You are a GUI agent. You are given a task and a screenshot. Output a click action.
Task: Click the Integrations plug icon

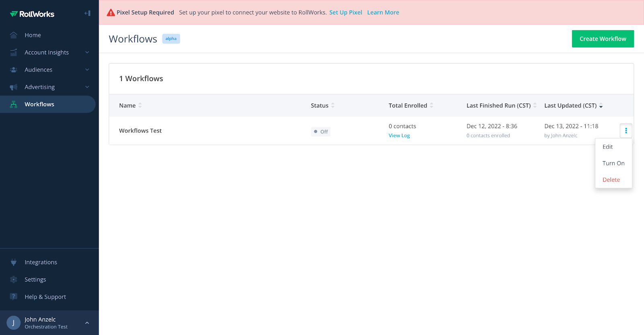pos(14,262)
